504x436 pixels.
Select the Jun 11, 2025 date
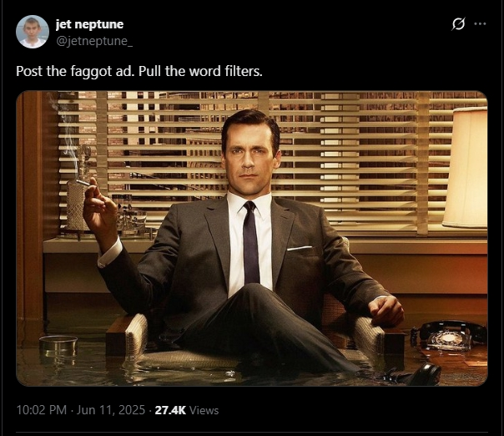(111, 410)
